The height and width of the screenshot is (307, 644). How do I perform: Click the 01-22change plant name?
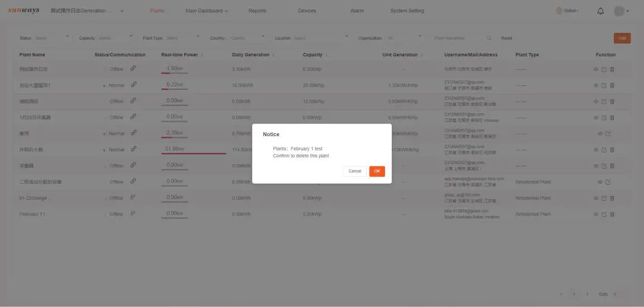point(35,198)
